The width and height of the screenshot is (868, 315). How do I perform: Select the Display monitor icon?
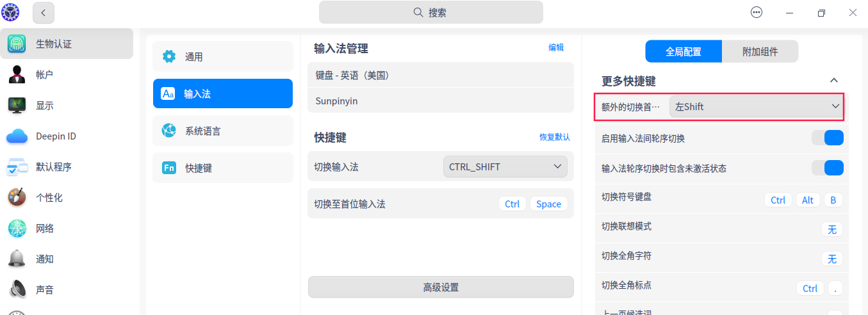point(17,106)
